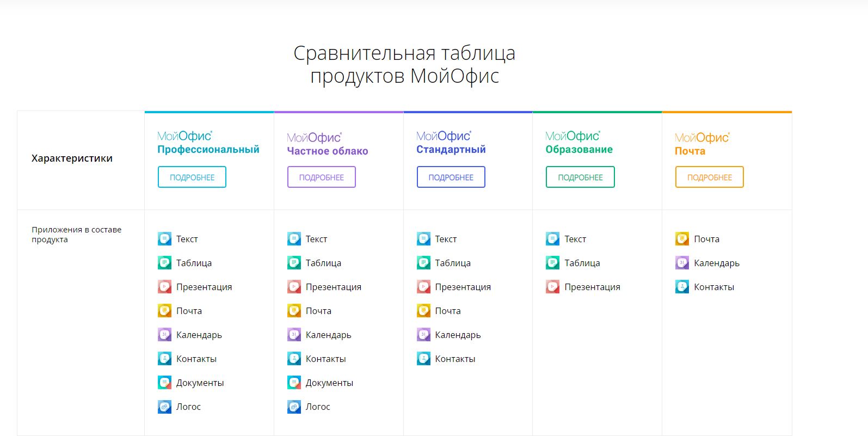This screenshot has height=436, width=868.
Task: Click the Таблица icon in Образование column
Action: pos(552,262)
